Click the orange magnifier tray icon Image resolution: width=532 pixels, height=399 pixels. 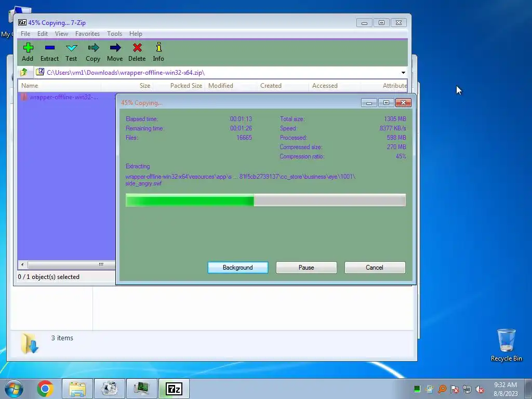pyautogui.click(x=442, y=389)
